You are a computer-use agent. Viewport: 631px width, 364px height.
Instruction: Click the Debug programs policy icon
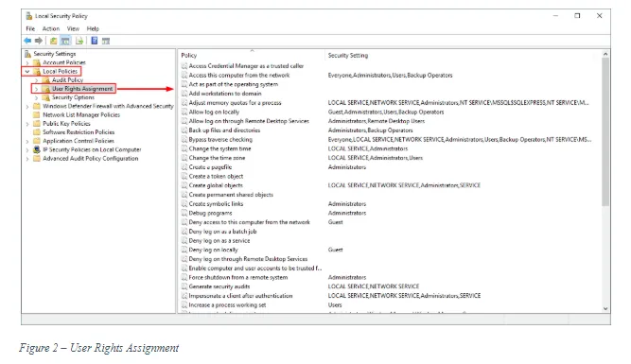(x=184, y=213)
